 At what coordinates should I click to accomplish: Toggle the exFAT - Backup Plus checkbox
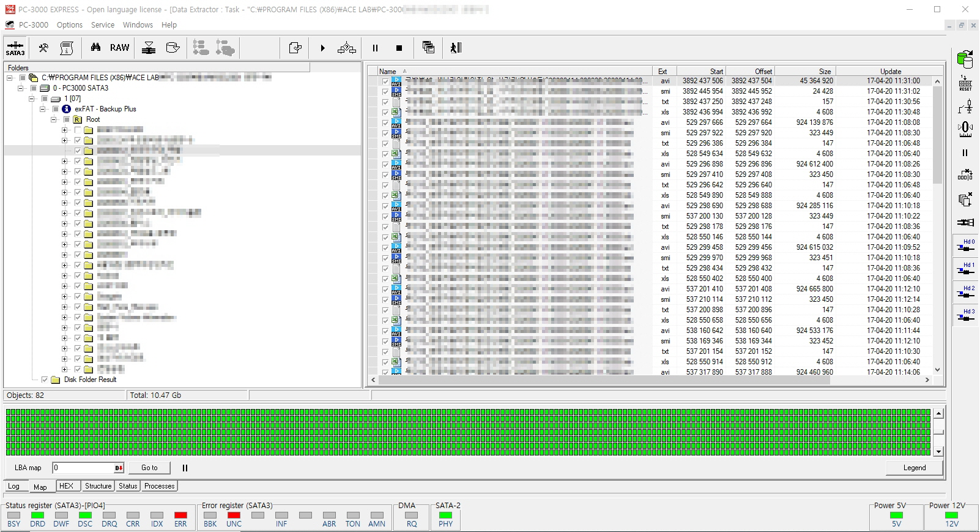coord(56,109)
